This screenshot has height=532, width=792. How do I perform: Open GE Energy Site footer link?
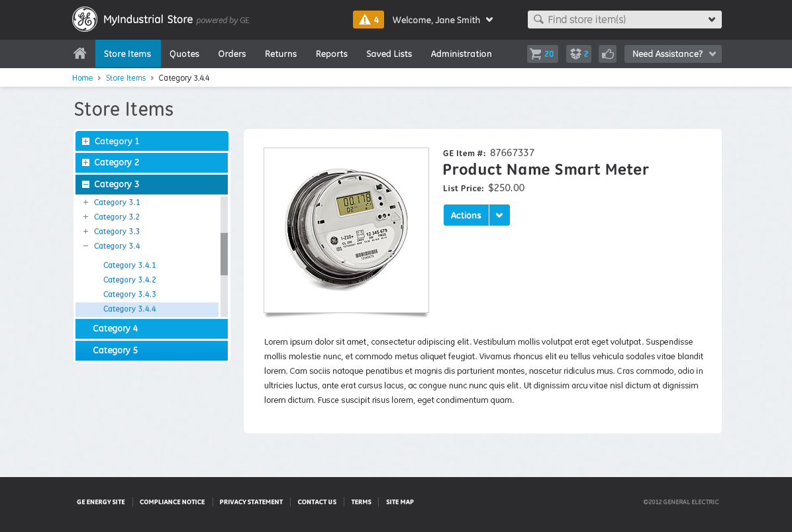[101, 502]
